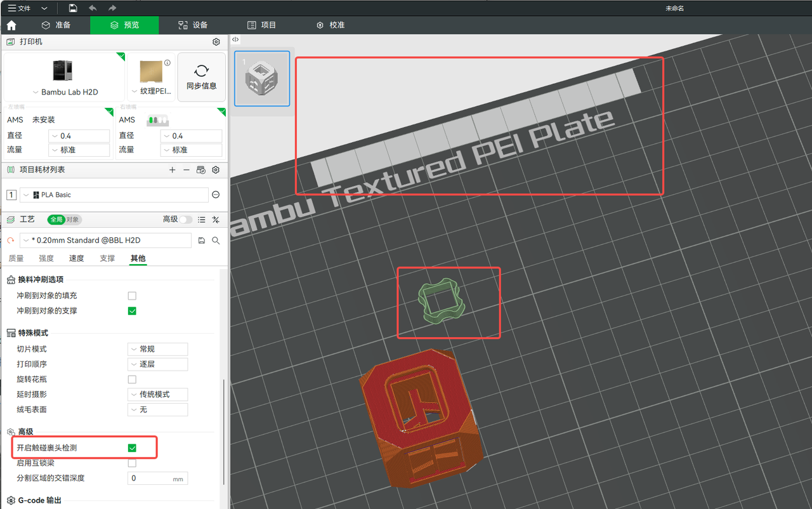Open the modified settings list icon
This screenshot has width=812, height=509.
202,220
